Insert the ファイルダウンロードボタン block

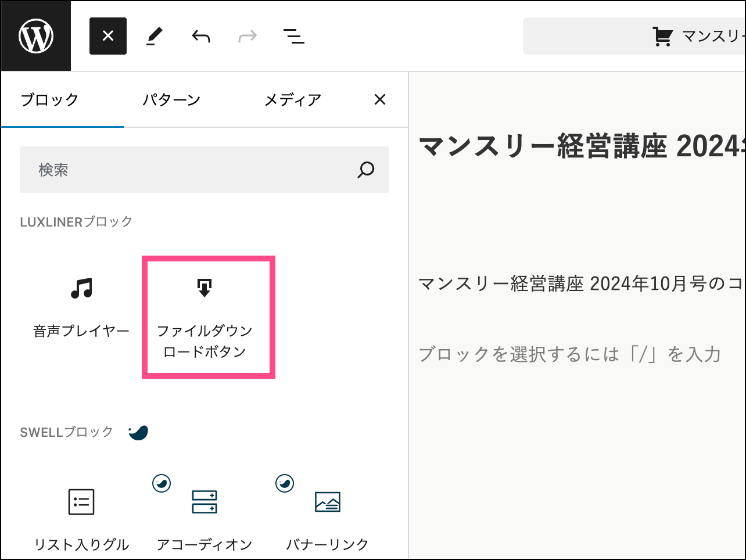pos(205,317)
